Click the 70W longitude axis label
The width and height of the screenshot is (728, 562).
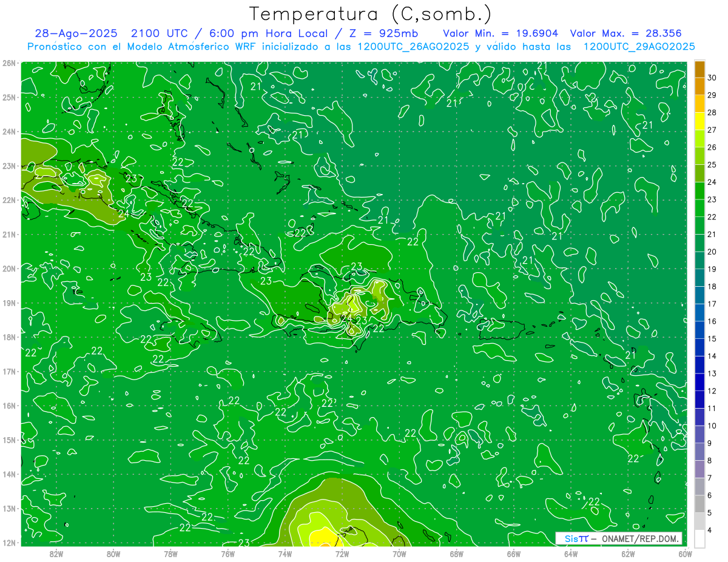(x=399, y=554)
